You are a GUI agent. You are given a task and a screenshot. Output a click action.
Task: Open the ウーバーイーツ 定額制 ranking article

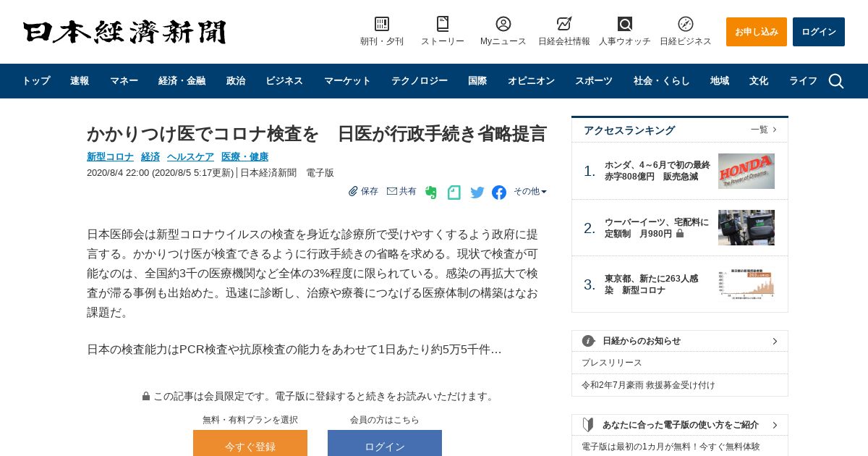tap(657, 228)
